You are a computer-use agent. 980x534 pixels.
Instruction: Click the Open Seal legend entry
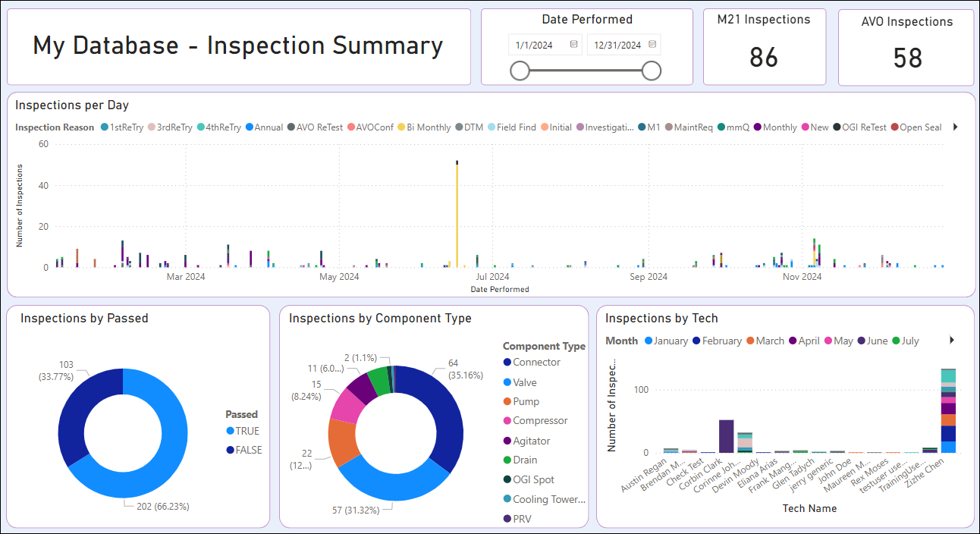[x=916, y=127]
